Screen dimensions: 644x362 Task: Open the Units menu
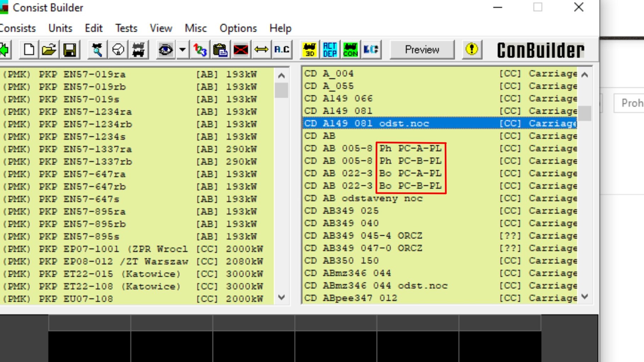[x=60, y=28]
